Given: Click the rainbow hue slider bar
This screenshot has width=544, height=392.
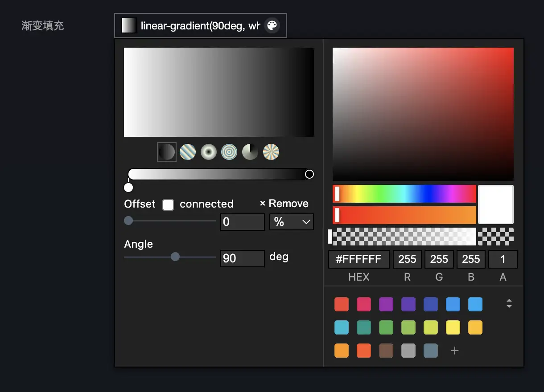Looking at the screenshot, I should (x=404, y=194).
